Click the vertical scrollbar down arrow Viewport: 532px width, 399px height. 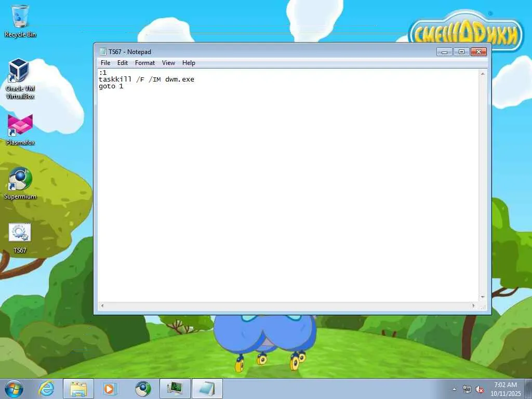pyautogui.click(x=483, y=297)
